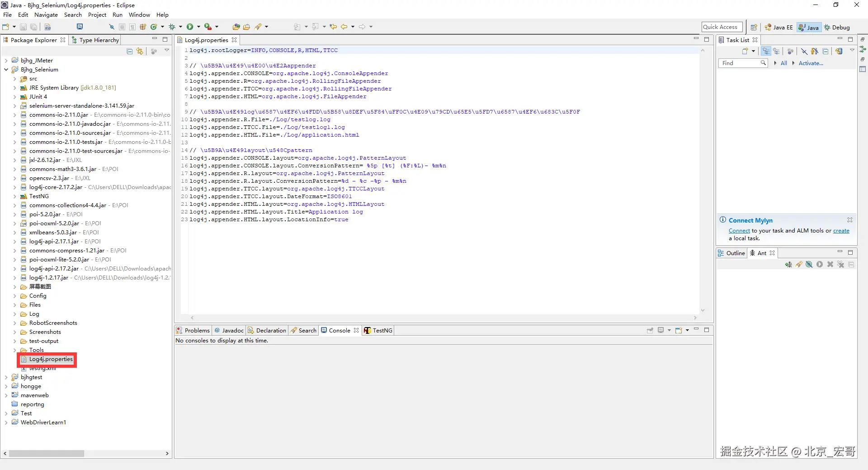Collapse all tasks in Task List
868x470 pixels.
click(x=826, y=51)
